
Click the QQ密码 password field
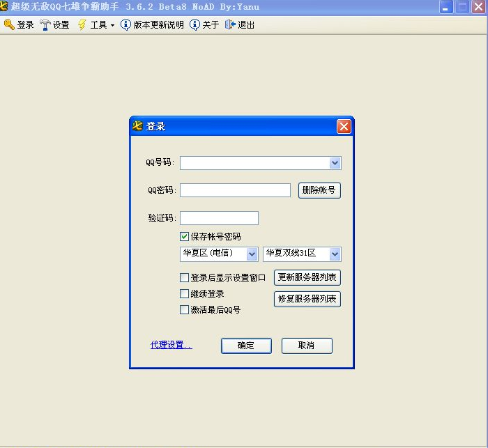(x=236, y=190)
